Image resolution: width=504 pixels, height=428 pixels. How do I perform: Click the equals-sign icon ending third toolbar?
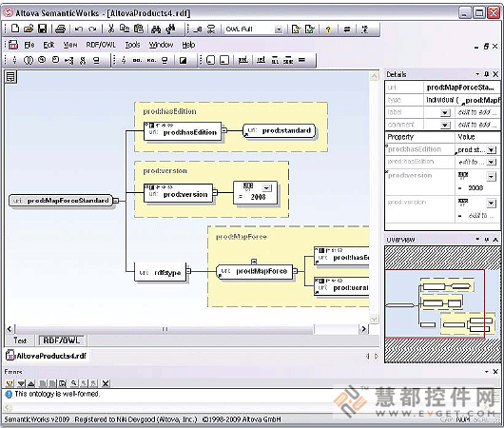pyautogui.click(x=301, y=60)
